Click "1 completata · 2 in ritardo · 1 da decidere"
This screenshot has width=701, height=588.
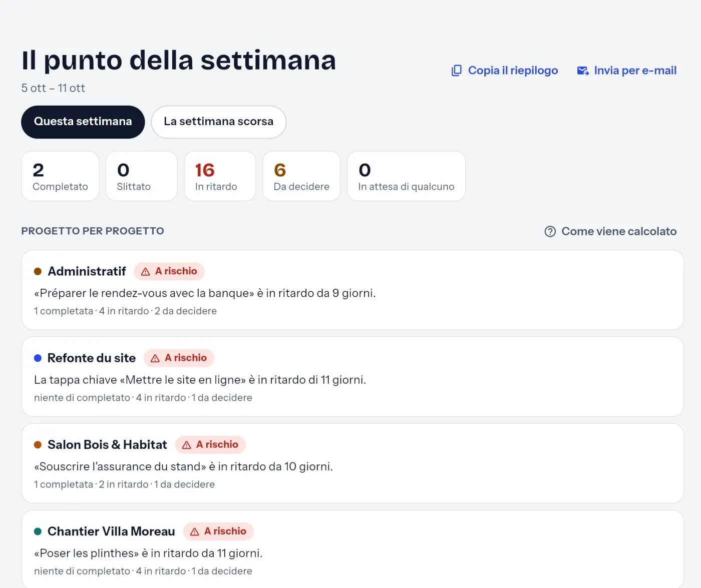[124, 484]
